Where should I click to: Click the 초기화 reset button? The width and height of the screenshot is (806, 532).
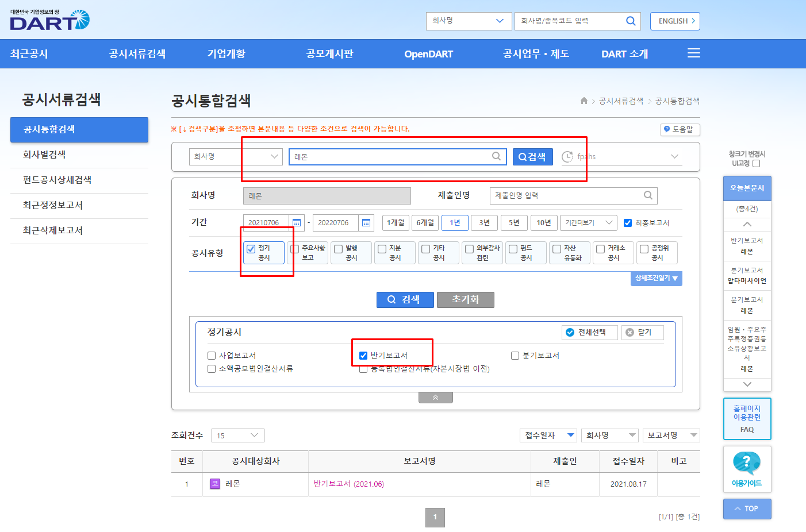coord(466,300)
